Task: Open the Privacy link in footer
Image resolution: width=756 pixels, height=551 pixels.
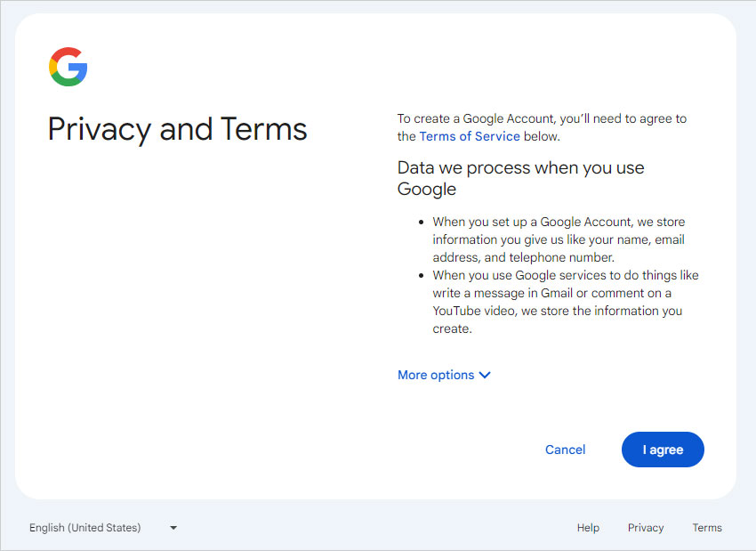Action: point(646,528)
